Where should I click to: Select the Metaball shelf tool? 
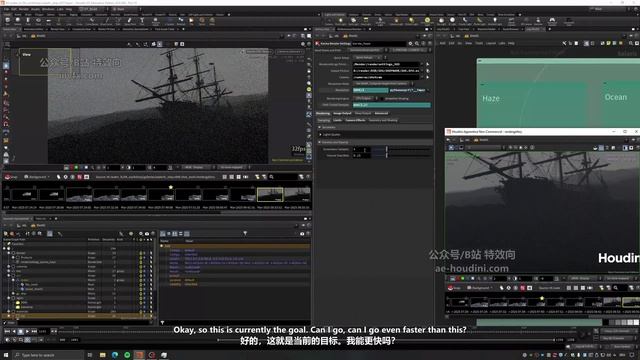[x=181, y=20]
